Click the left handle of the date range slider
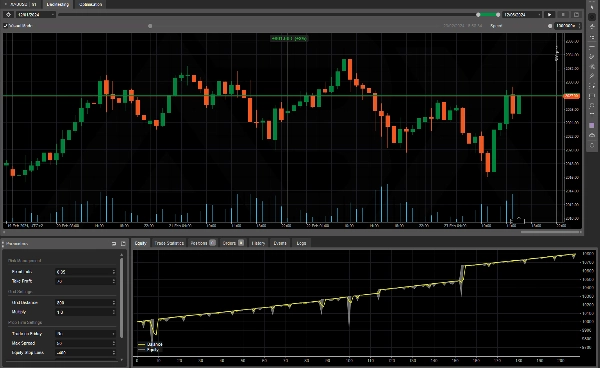Viewport: 600px width, 368px height. tap(478, 15)
